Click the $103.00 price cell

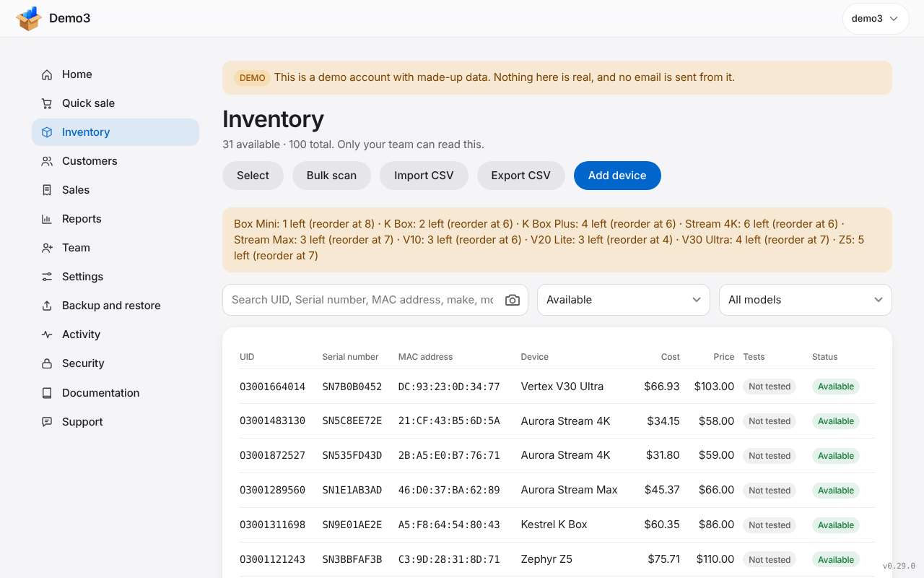click(714, 387)
